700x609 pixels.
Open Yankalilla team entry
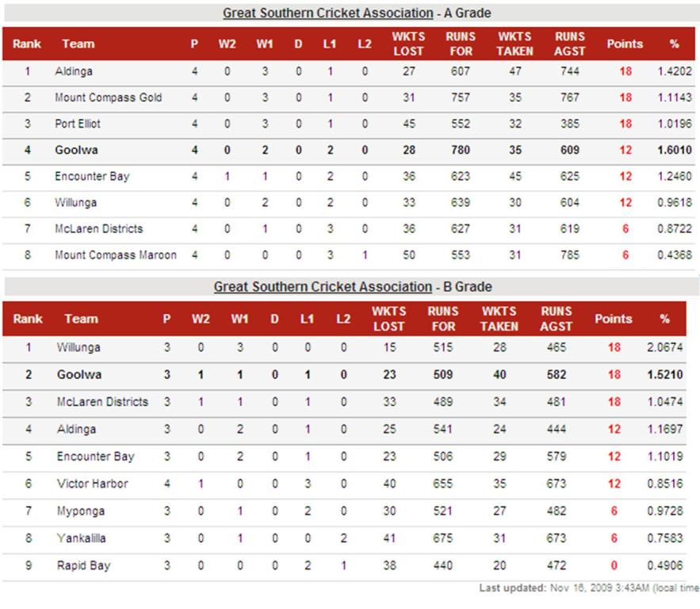(x=81, y=538)
